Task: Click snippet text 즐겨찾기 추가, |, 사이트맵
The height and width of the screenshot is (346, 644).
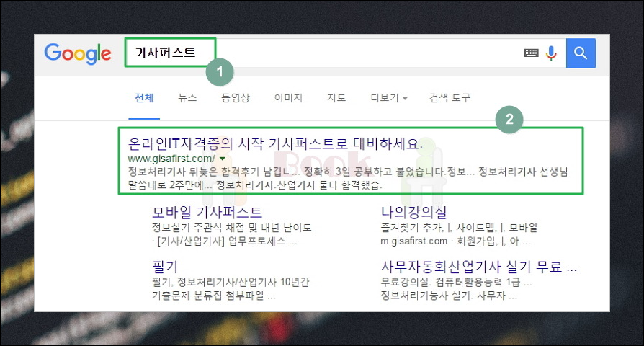Action: [439, 228]
